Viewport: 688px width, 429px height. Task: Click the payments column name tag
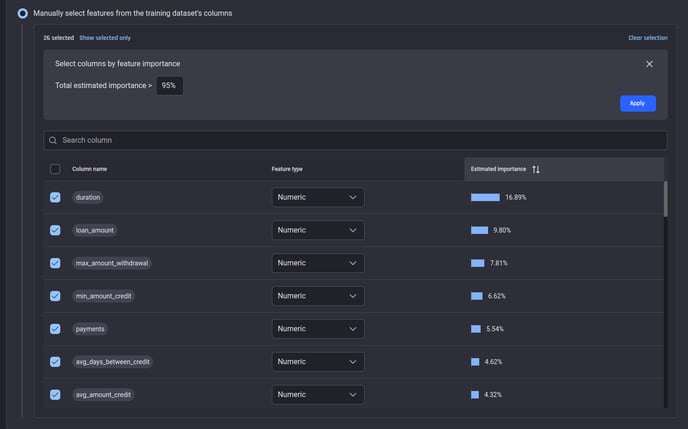[90, 329]
